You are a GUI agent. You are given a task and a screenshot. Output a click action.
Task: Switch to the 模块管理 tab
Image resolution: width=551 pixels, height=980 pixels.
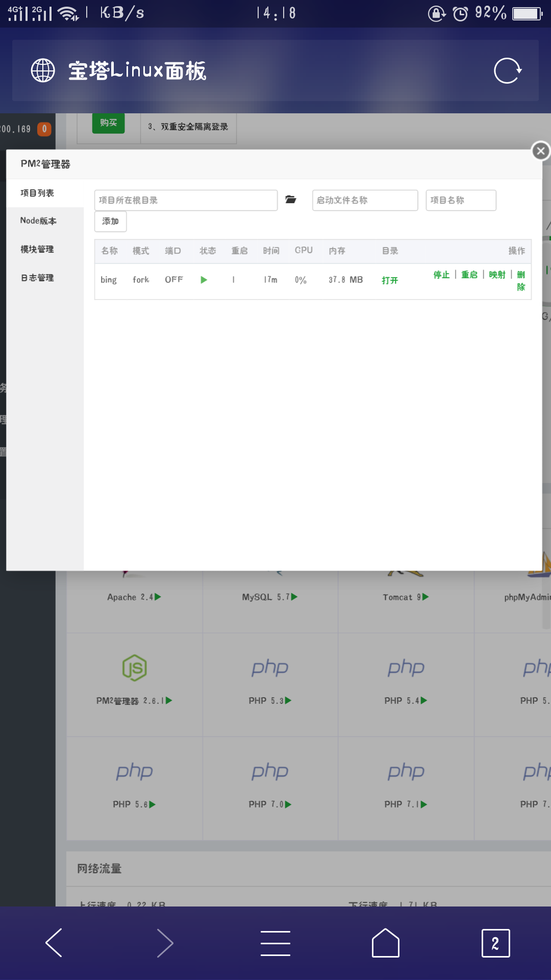coord(45,249)
